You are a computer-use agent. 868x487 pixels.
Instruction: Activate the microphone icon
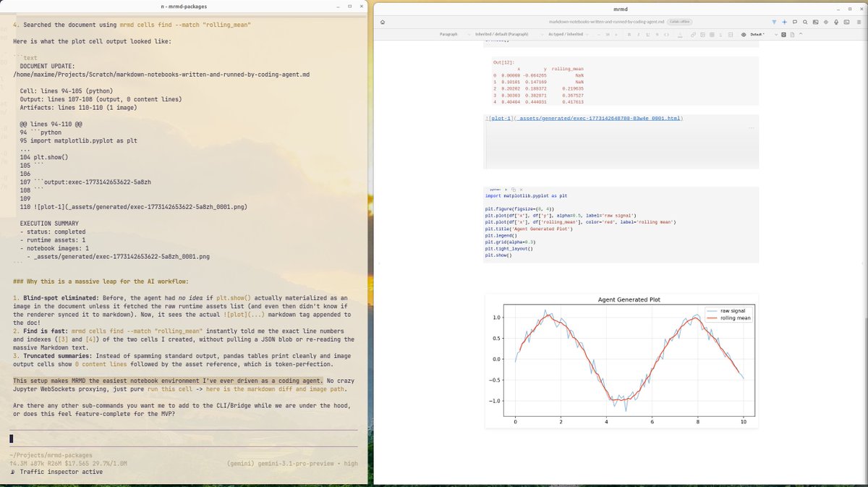836,22
